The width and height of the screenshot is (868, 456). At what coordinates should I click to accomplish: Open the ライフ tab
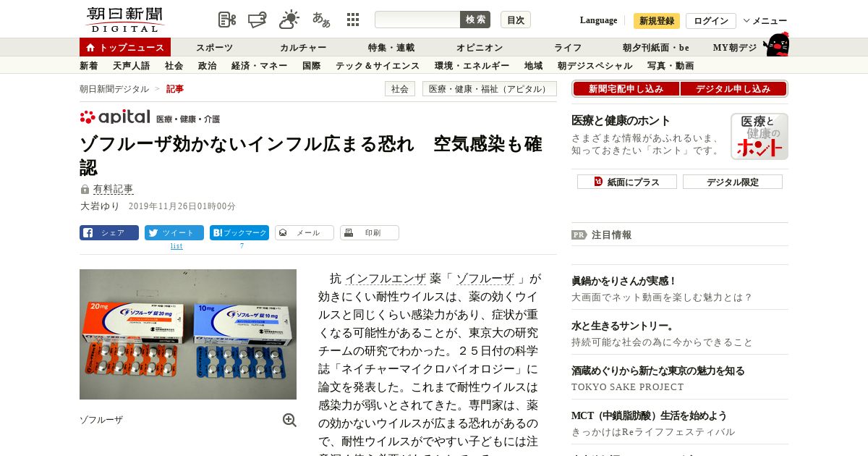[x=568, y=48]
